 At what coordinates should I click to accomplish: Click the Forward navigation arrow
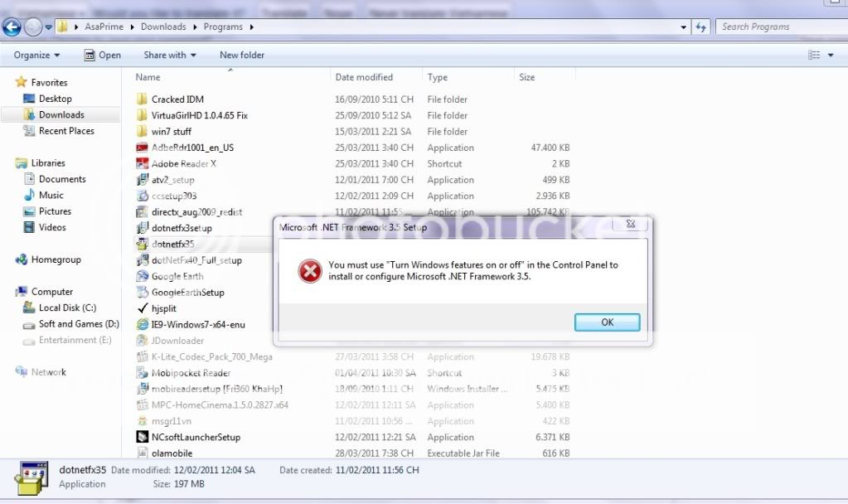tap(33, 27)
